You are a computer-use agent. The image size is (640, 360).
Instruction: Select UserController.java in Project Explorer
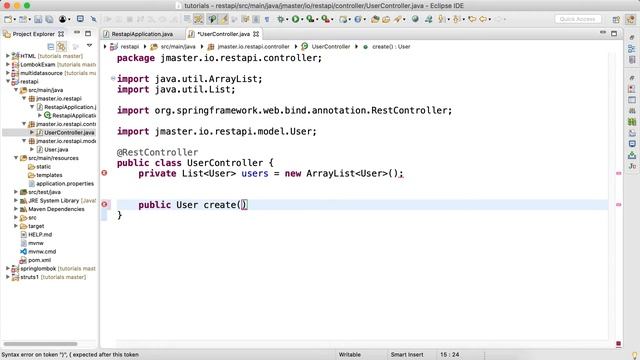(x=69, y=132)
